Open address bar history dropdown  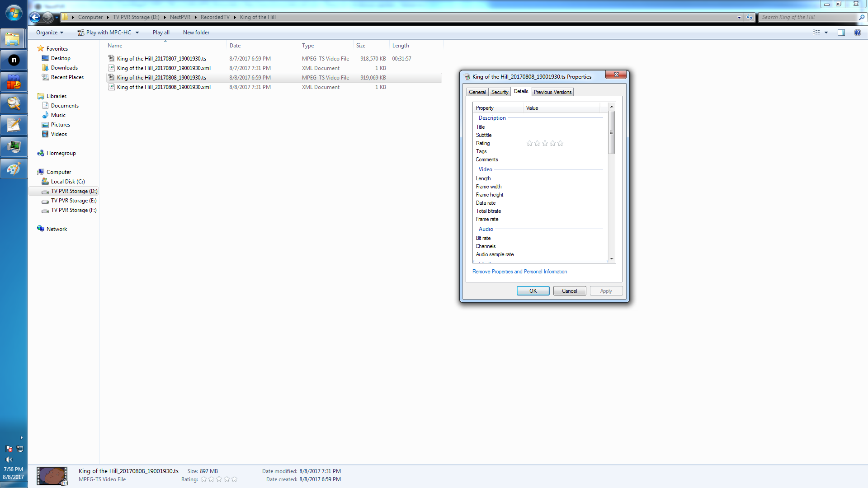739,17
